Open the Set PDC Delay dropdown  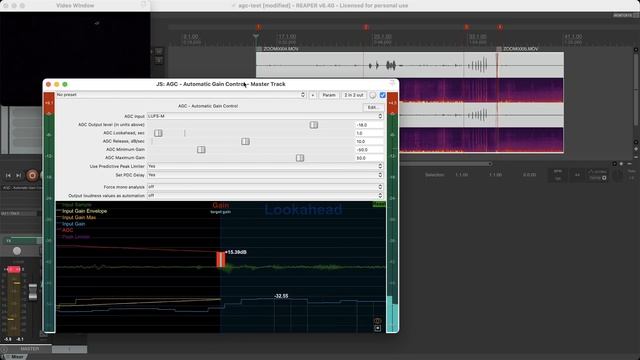pos(265,175)
